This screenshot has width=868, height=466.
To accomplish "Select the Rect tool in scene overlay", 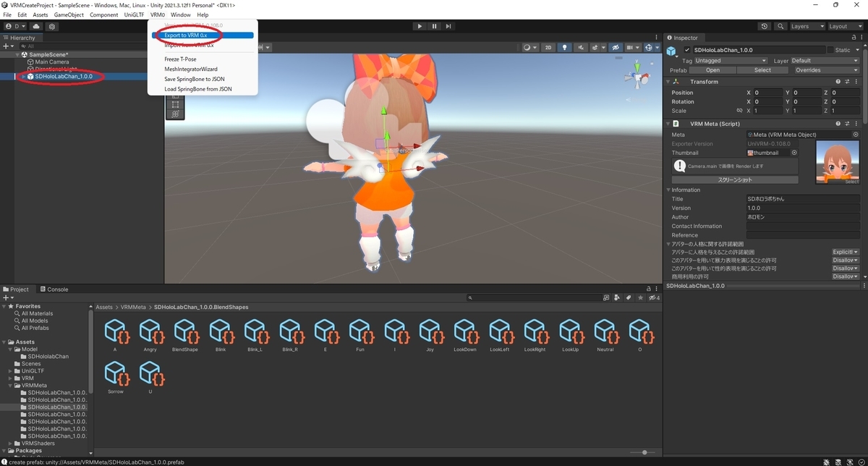I will click(175, 104).
